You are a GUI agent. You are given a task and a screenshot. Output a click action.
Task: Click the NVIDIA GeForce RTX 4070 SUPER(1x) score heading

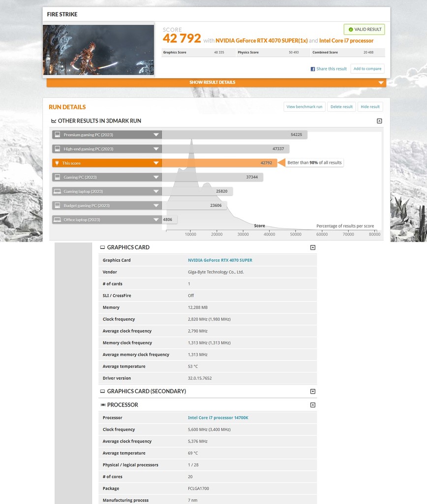tap(262, 40)
